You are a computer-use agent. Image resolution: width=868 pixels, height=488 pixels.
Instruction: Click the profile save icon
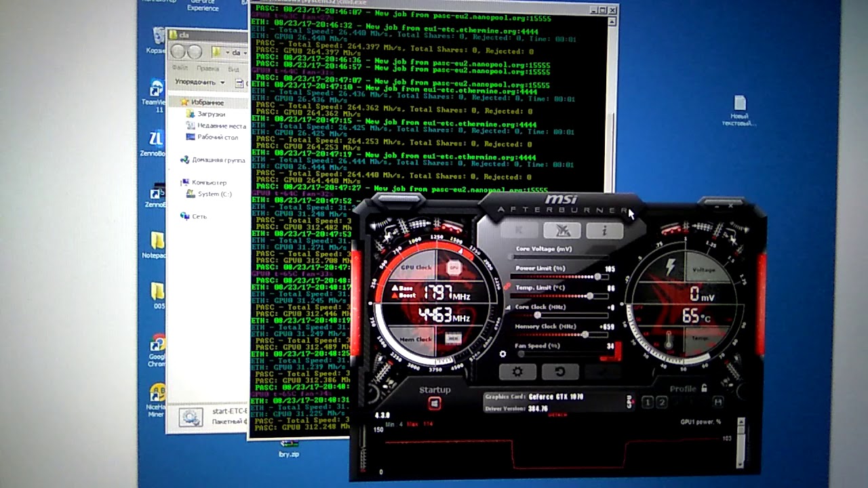click(717, 403)
